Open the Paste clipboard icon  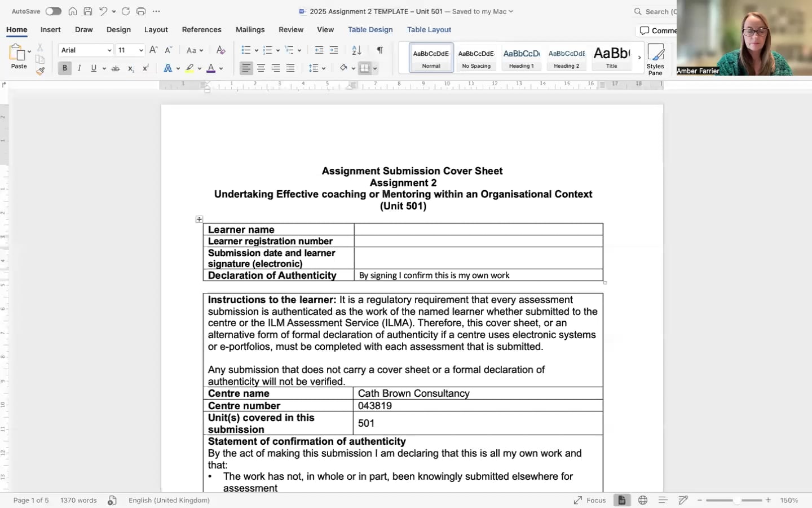[17, 52]
